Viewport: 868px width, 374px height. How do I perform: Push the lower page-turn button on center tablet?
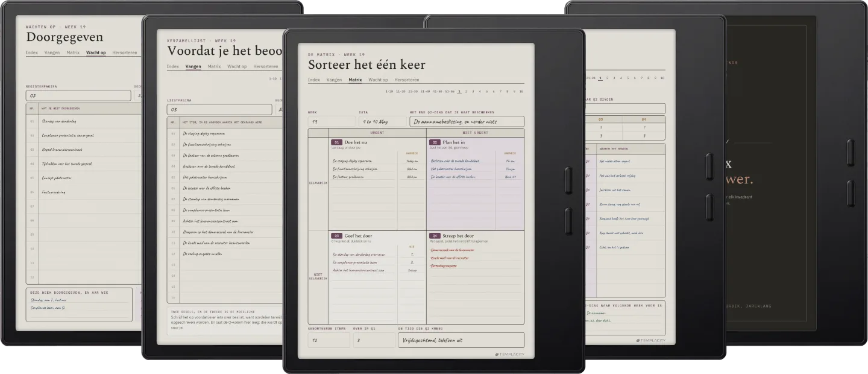click(x=568, y=221)
